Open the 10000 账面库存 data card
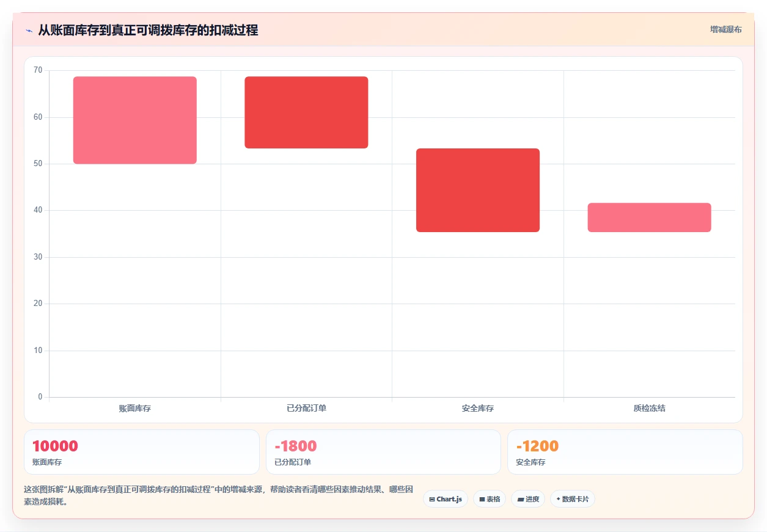The image size is (767, 532). pyautogui.click(x=142, y=452)
